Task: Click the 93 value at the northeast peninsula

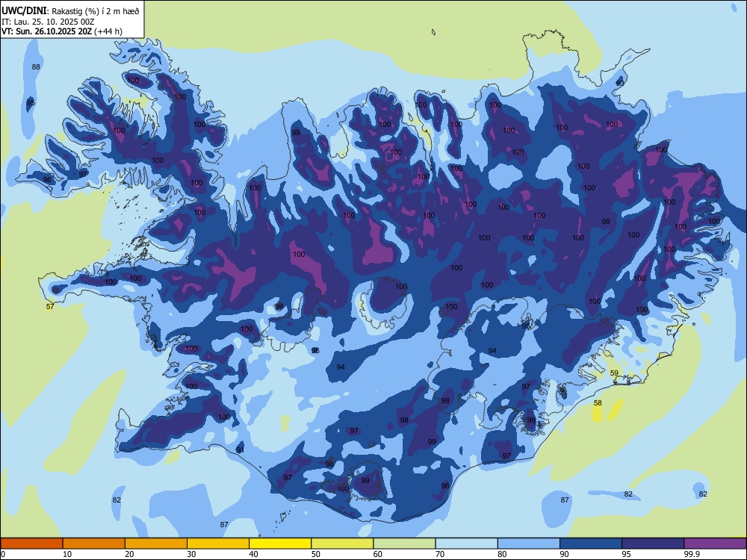Action: [x=620, y=83]
